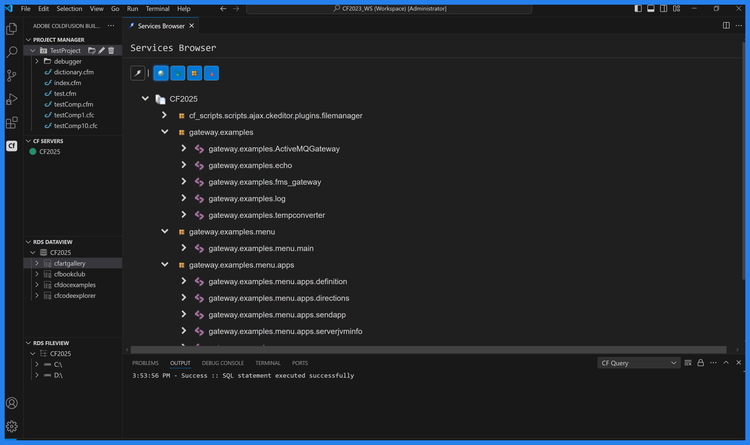This screenshot has width=750, height=445.
Task: Toggle the output scroll lock icon
Action: 700,363
